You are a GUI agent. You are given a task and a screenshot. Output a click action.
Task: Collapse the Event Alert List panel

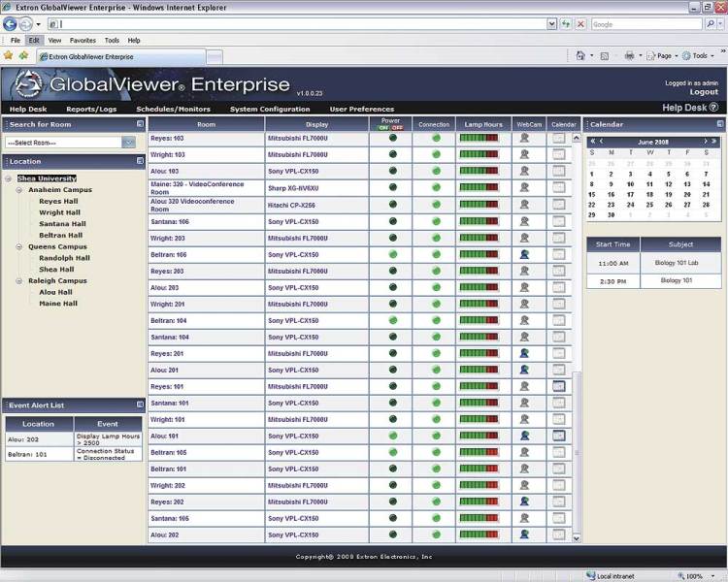pos(140,404)
